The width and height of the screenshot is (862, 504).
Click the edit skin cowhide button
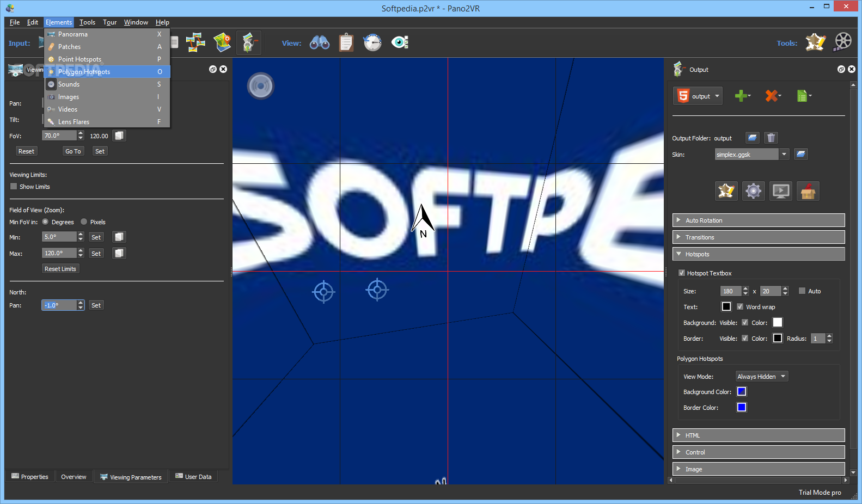tap(726, 191)
